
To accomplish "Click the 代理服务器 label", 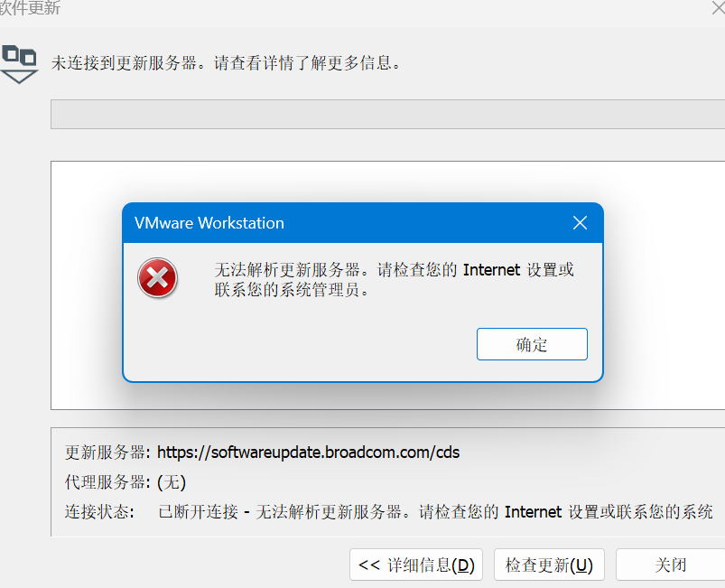I will click(x=105, y=482).
